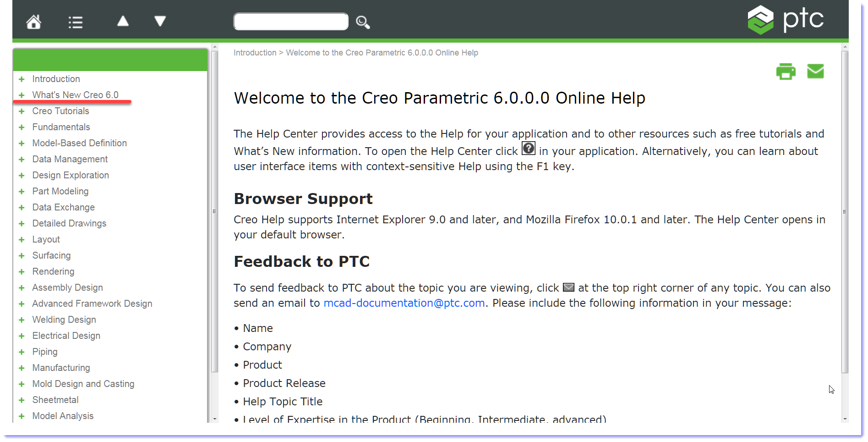Expand the Surfacing node
The image size is (868, 442).
point(22,256)
